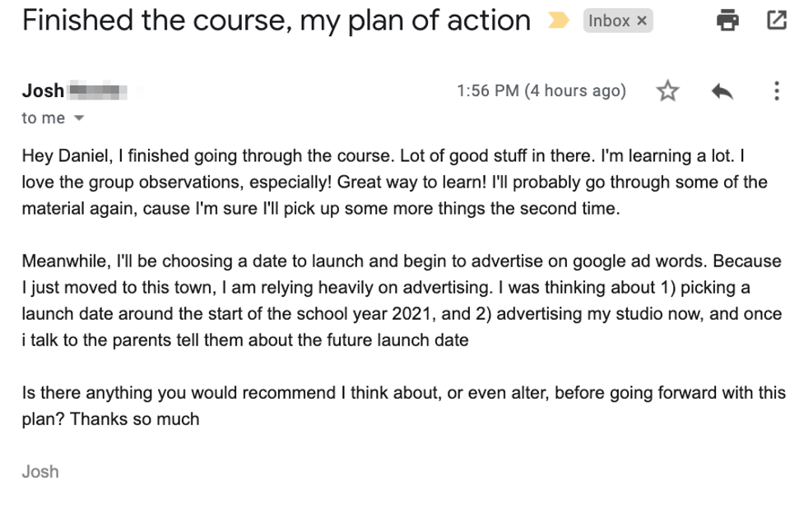Viewport: 804px width, 532px height.
Task: Click the sender name Josh
Action: point(43,90)
